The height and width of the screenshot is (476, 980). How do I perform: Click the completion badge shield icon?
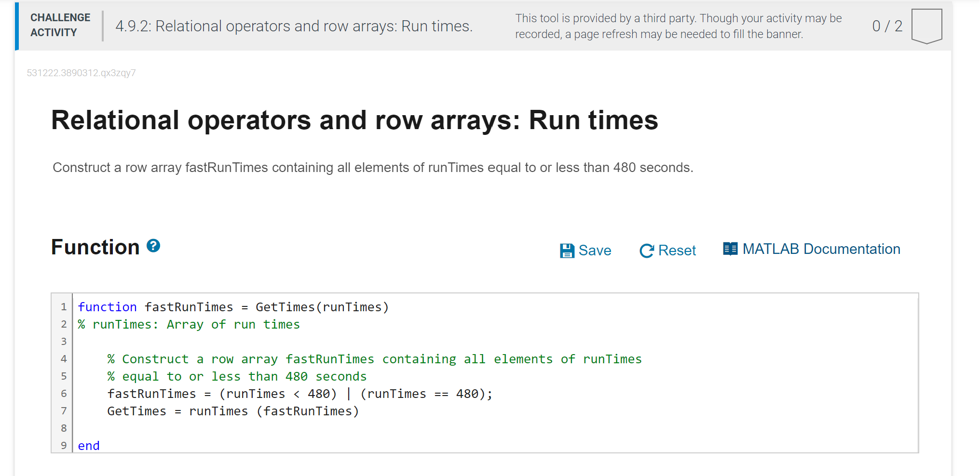tap(926, 26)
